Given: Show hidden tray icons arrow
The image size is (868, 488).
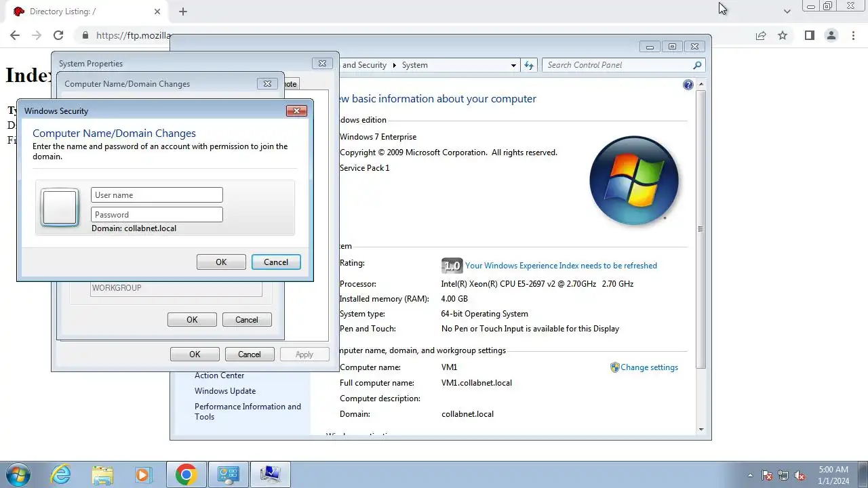Looking at the screenshot, I should pyautogui.click(x=750, y=475).
